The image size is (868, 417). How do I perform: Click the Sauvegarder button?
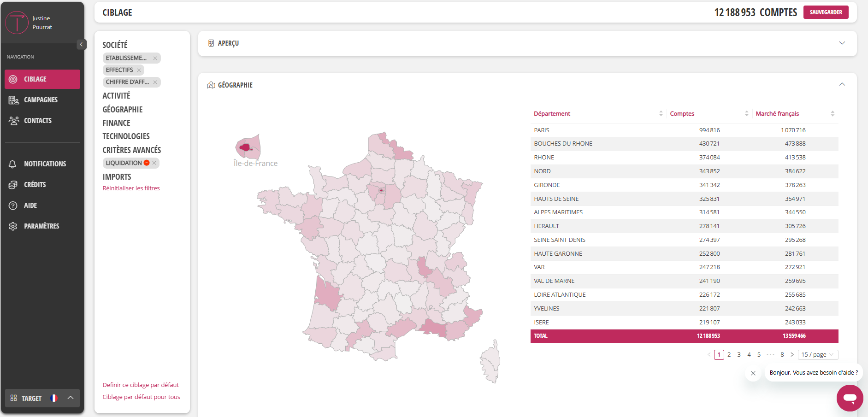coord(826,12)
